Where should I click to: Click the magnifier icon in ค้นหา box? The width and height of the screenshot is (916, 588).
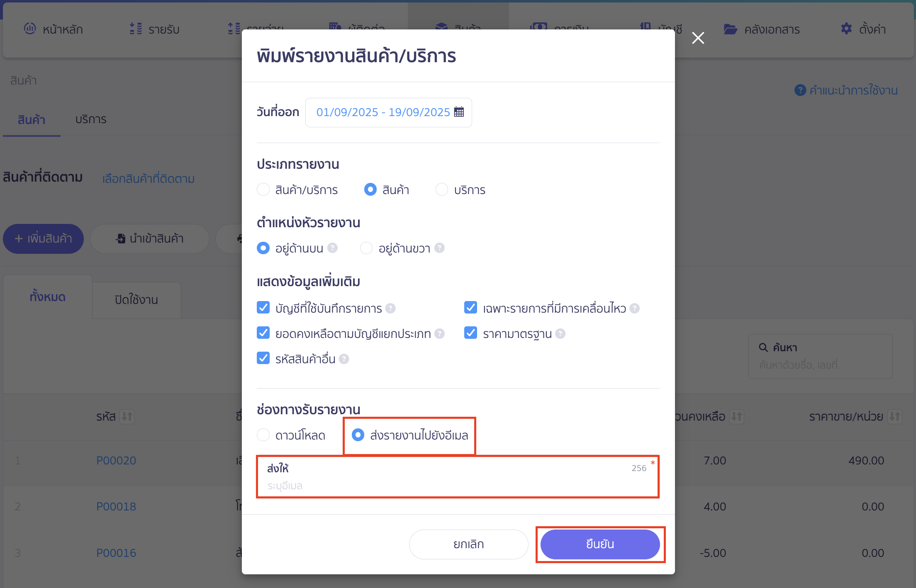pos(763,347)
